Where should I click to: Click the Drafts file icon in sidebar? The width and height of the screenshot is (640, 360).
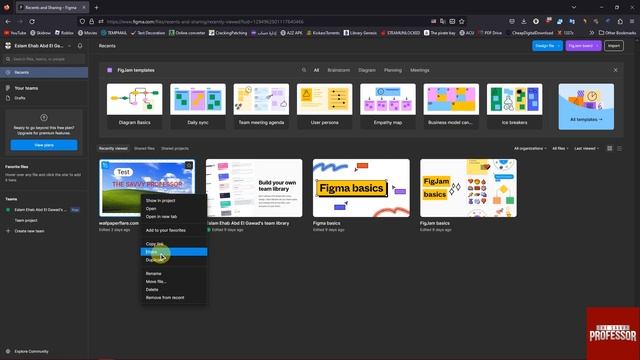8,98
